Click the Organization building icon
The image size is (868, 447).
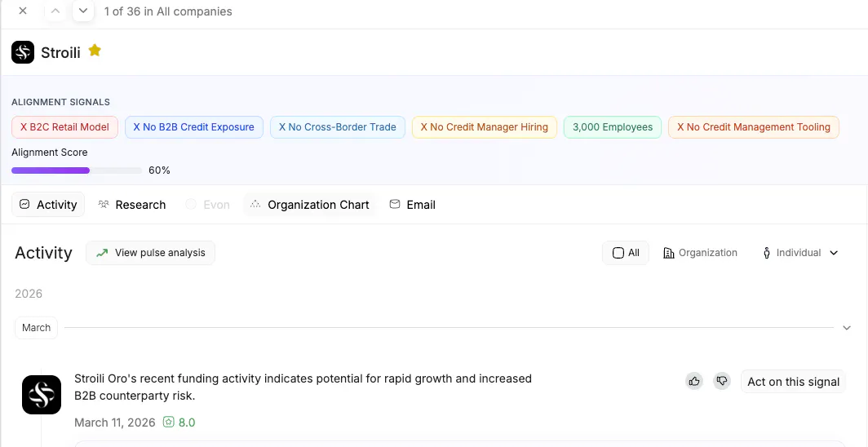(669, 254)
